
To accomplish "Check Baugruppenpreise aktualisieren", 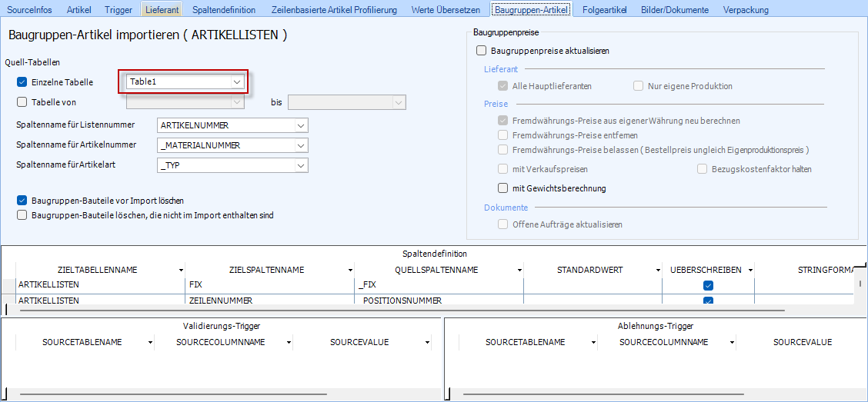I will pos(482,51).
